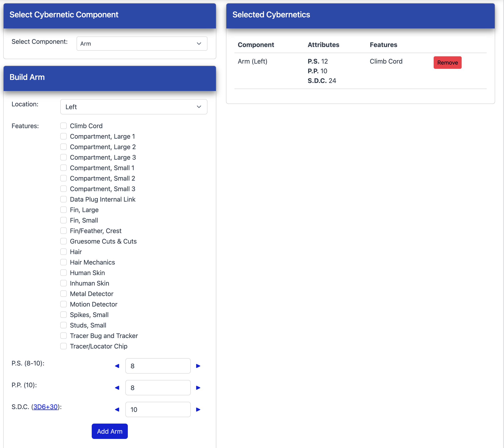Open the Location dropdown showing Left
This screenshot has width=504, height=448.
[x=134, y=107]
